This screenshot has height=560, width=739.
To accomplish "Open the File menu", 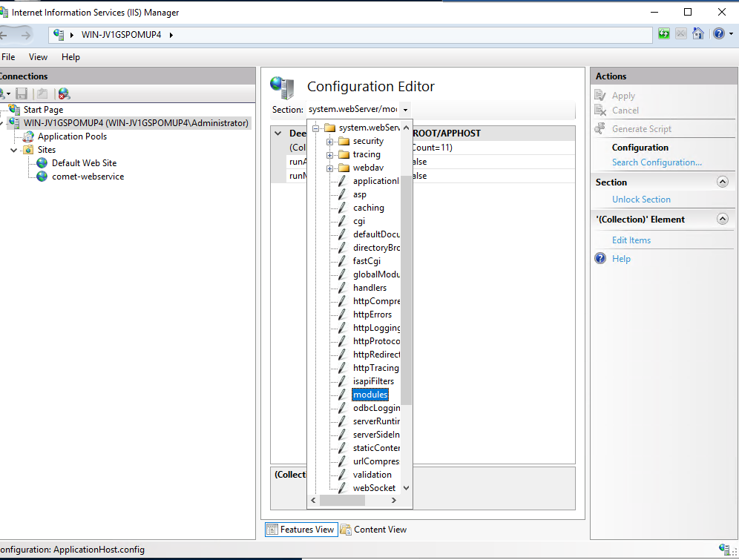I will [x=8, y=57].
